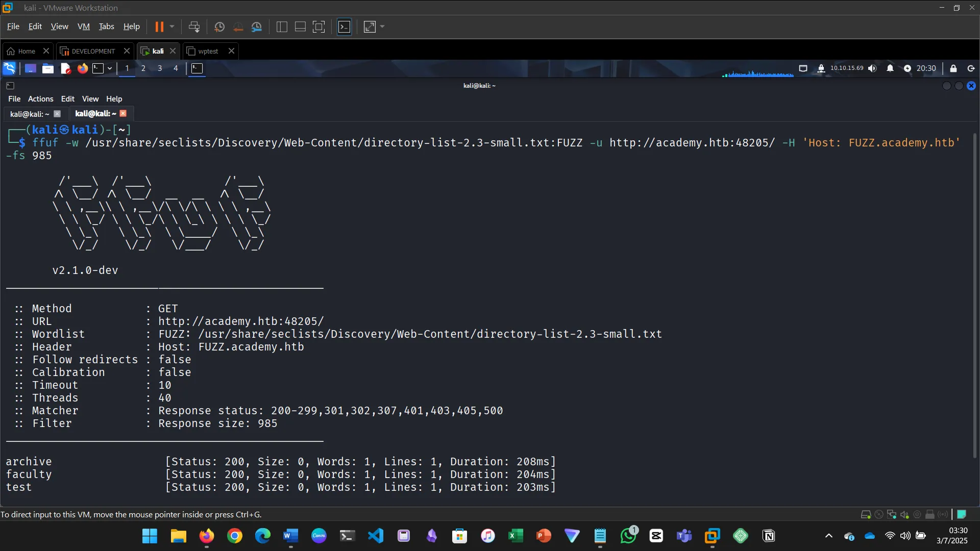Viewport: 980px width, 551px height.
Task: Expand the fit-guest display dropdown
Action: (x=382, y=27)
